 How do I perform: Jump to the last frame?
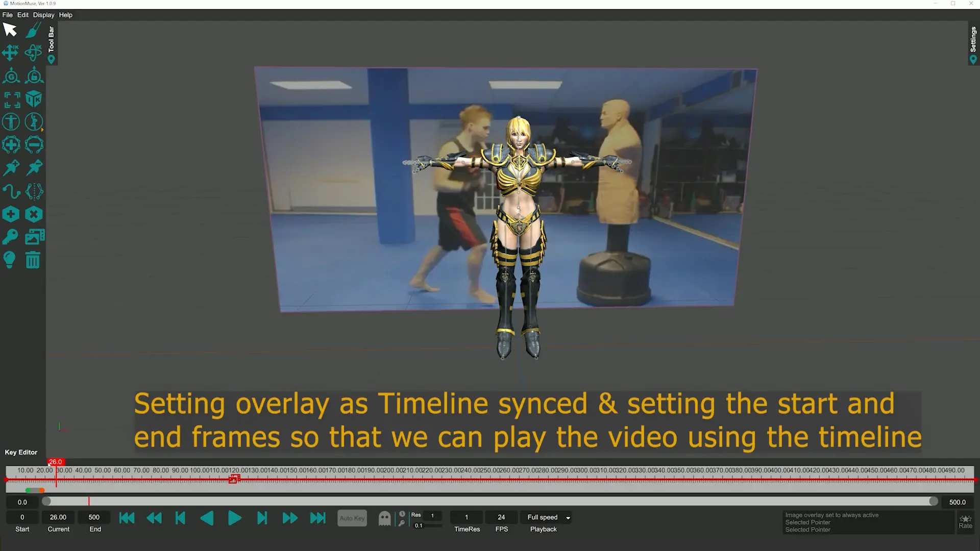[x=317, y=518]
